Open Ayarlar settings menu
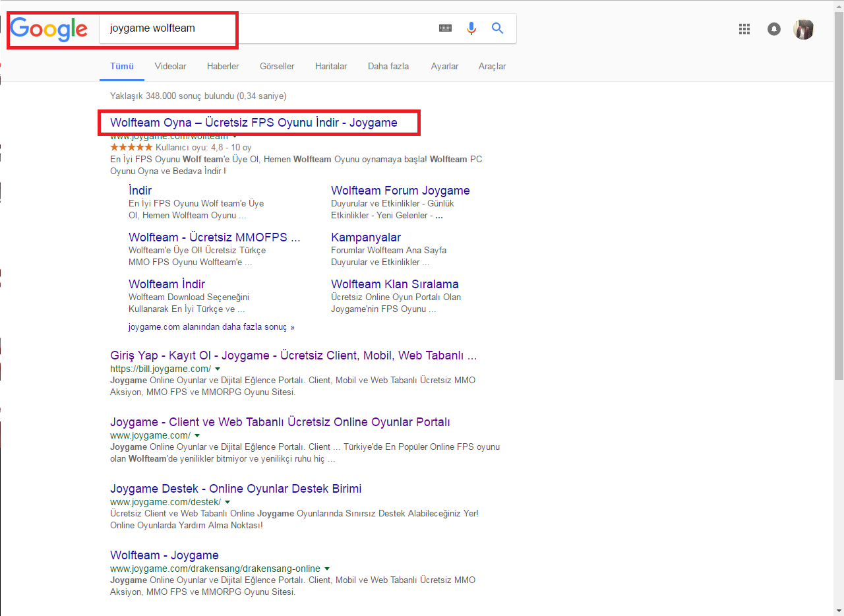This screenshot has height=616, width=844. tap(444, 66)
